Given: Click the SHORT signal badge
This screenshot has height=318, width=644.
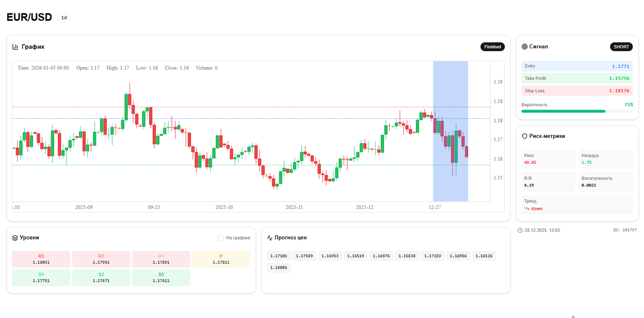Looking at the screenshot, I should (621, 47).
